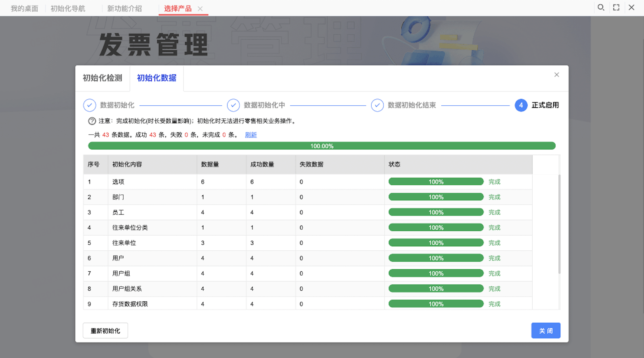Click the 刷新 link
Image resolution: width=644 pixels, height=358 pixels.
pos(250,135)
